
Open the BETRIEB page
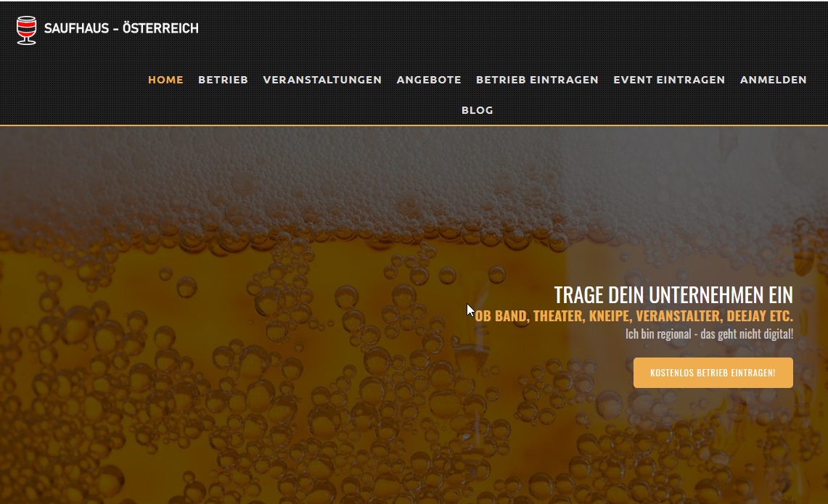(x=223, y=80)
